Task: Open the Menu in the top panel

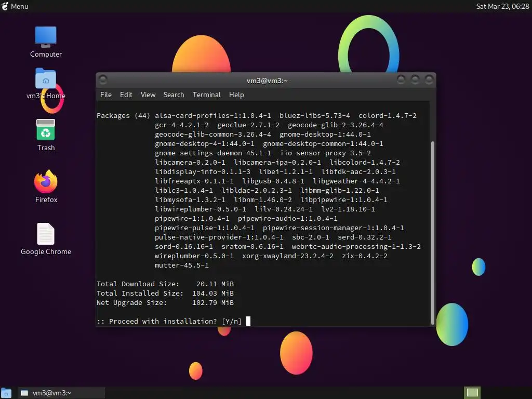Action: point(15,6)
